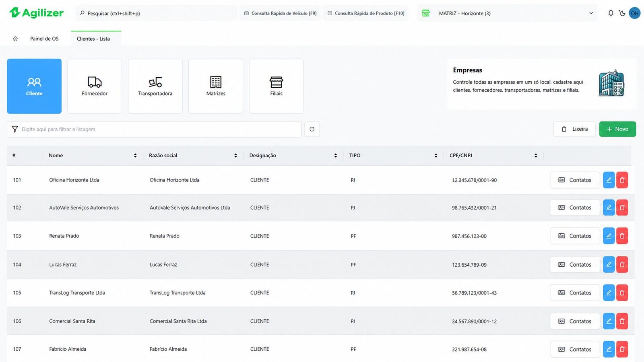Image resolution: width=644 pixels, height=362 pixels.
Task: Sort by TIPO column
Action: click(x=436, y=156)
